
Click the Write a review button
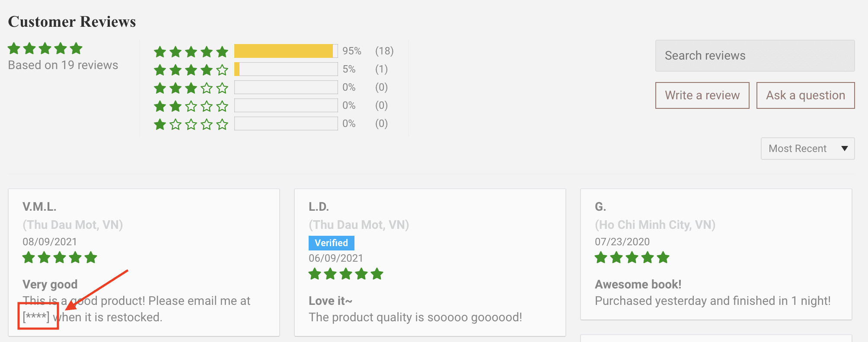click(702, 95)
